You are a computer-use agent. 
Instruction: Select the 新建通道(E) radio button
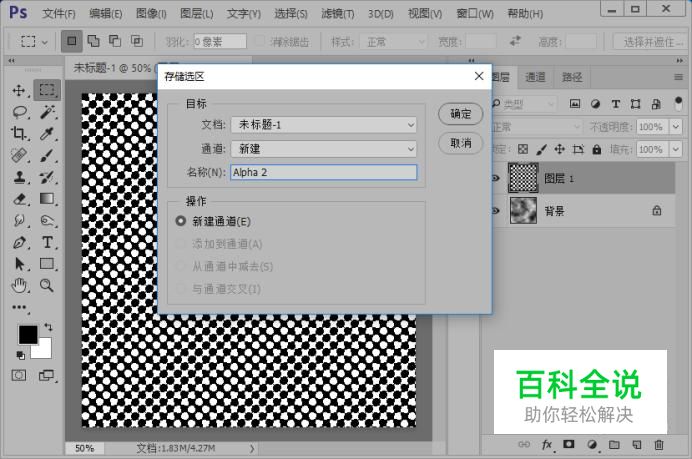181,221
